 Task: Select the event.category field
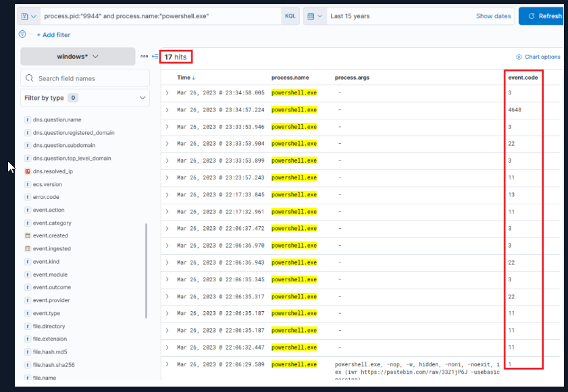click(52, 223)
